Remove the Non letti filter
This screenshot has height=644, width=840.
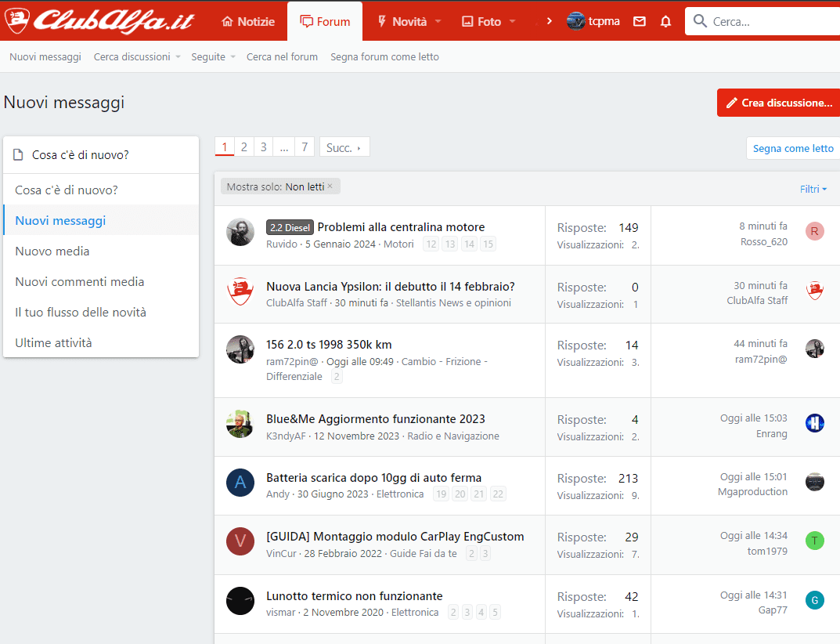(x=330, y=186)
